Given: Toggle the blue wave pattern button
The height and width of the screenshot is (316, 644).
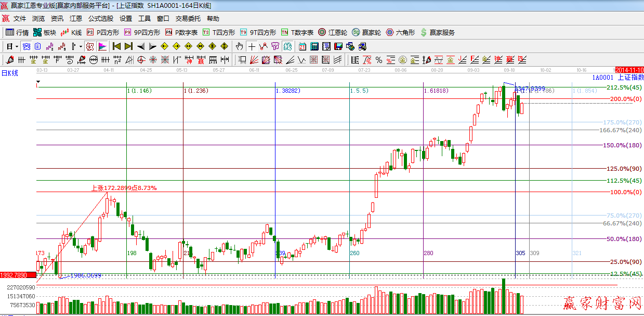Looking at the screenshot, I should point(26,46).
